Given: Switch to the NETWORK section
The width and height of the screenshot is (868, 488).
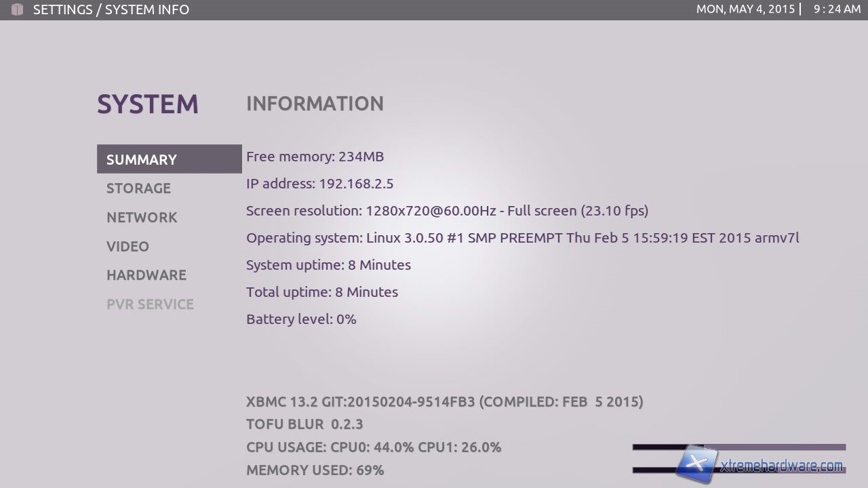Looking at the screenshot, I should 142,218.
